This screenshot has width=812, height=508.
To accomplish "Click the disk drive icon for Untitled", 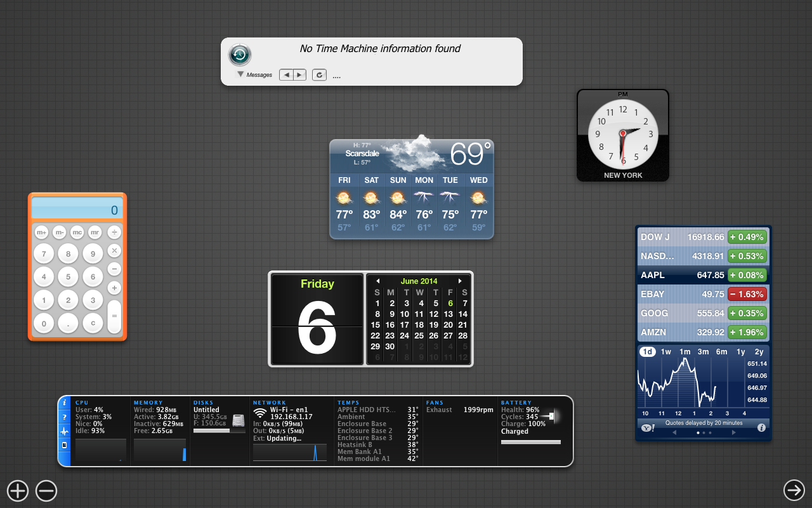I will [238, 420].
